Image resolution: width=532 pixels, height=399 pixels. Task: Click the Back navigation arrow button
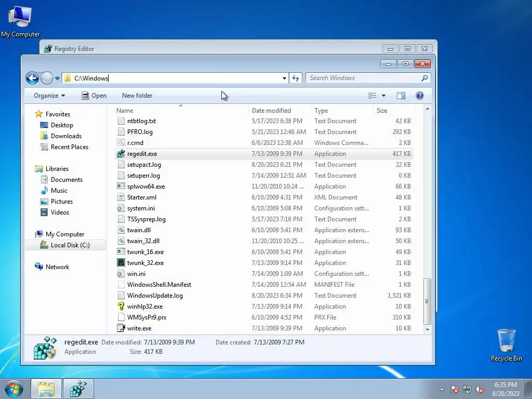[32, 78]
